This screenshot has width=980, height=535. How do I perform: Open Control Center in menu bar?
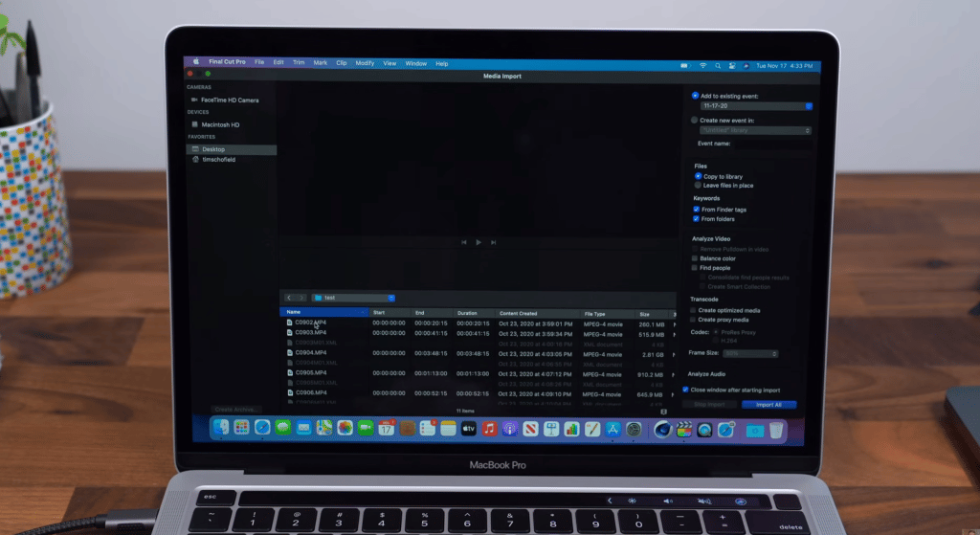(x=732, y=66)
